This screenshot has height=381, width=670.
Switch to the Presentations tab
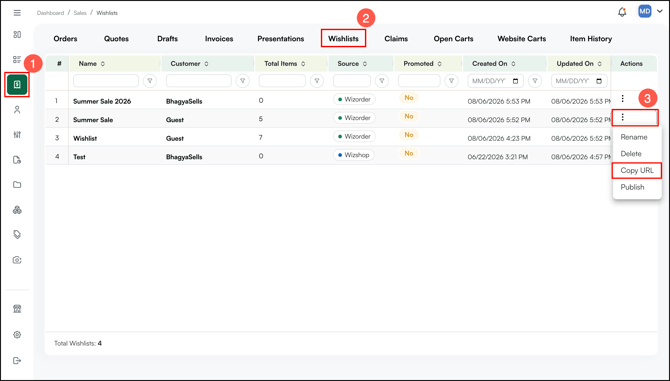pos(281,38)
